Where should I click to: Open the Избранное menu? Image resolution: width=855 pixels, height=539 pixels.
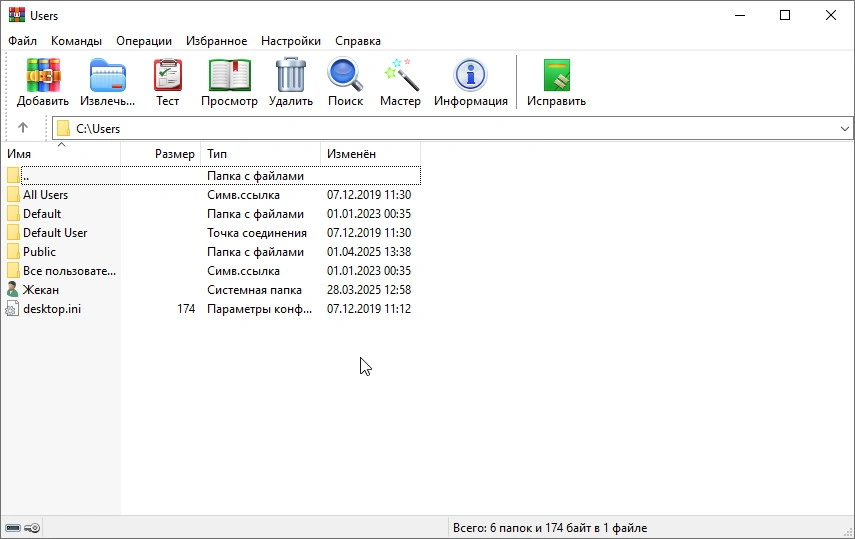click(x=216, y=41)
